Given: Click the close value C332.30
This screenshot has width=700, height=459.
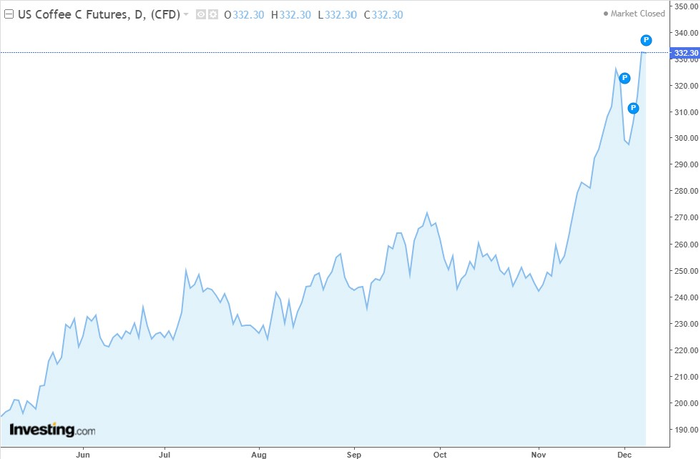Looking at the screenshot, I should pos(383,15).
